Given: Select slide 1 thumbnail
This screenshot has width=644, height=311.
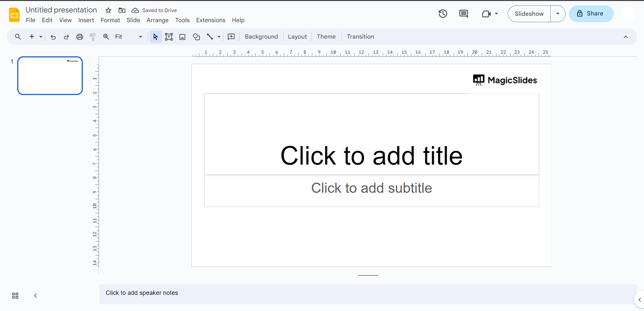Looking at the screenshot, I should coord(50,76).
